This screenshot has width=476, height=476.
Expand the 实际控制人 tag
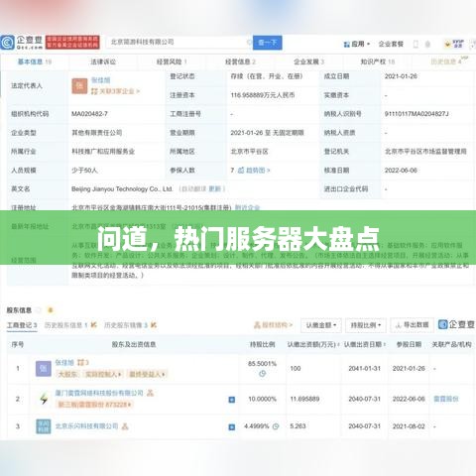click(x=103, y=374)
